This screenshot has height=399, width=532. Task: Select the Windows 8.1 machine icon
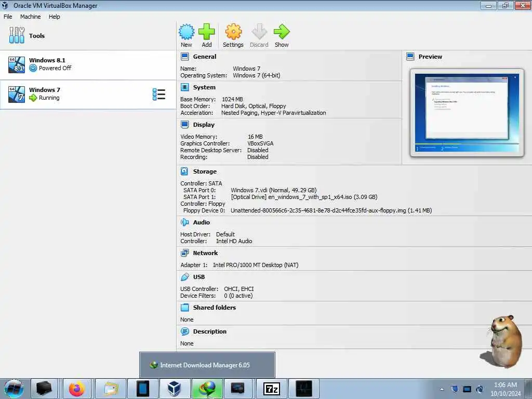tap(17, 65)
